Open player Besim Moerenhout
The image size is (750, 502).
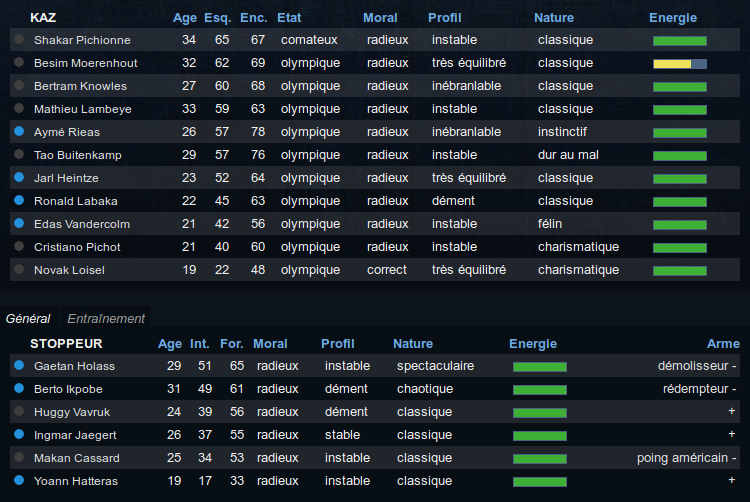(x=86, y=63)
